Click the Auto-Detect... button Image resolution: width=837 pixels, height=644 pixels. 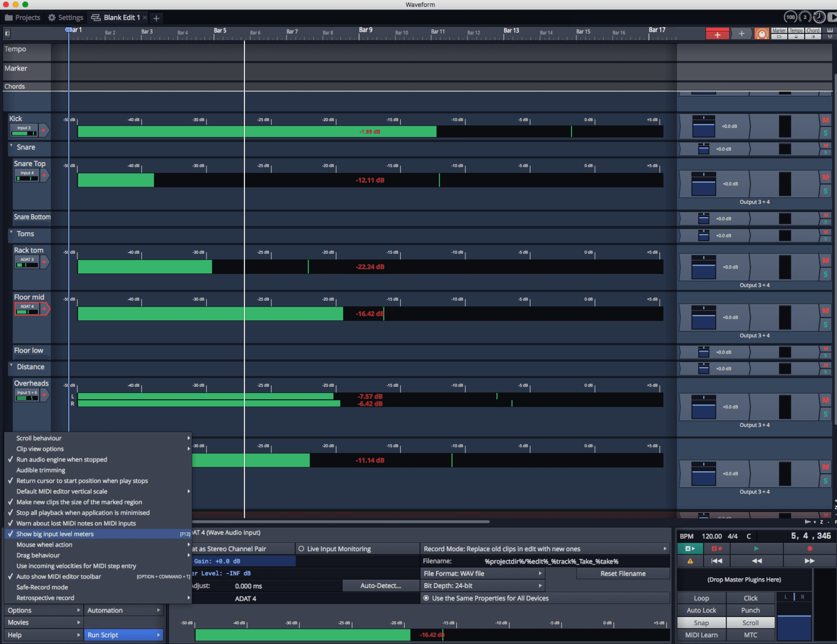point(380,585)
